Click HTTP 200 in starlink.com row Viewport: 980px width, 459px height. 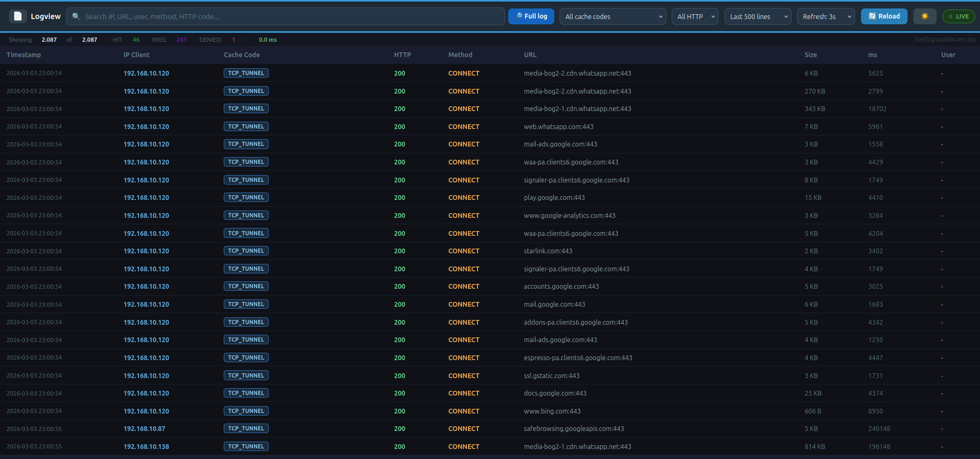click(x=399, y=251)
